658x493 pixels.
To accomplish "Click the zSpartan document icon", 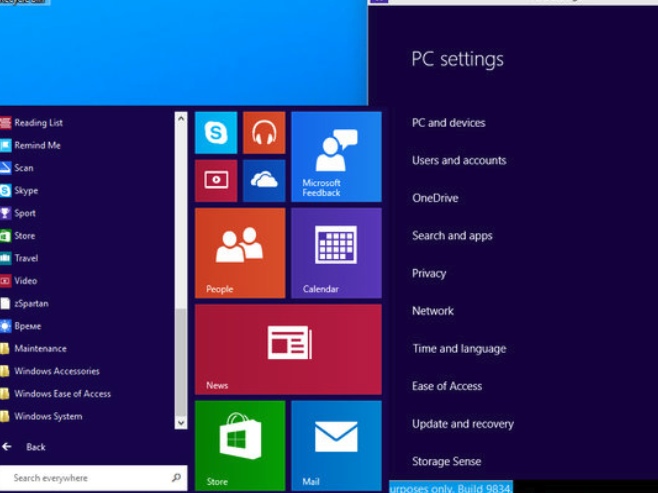I will tap(5, 303).
